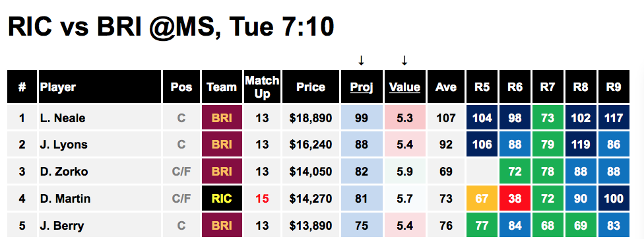
Task: Click the sort arrow above Proj column
Action: point(361,61)
